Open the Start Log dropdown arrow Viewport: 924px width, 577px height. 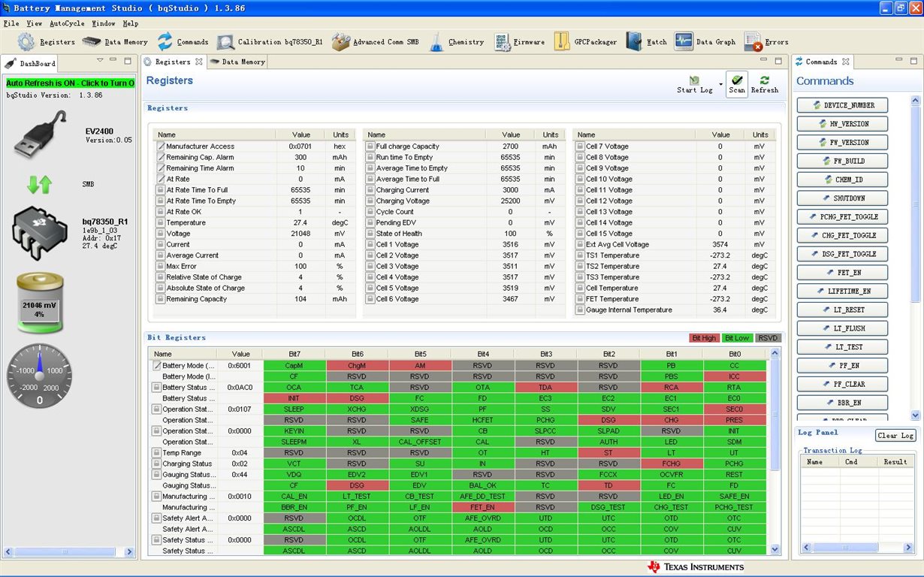(x=720, y=84)
